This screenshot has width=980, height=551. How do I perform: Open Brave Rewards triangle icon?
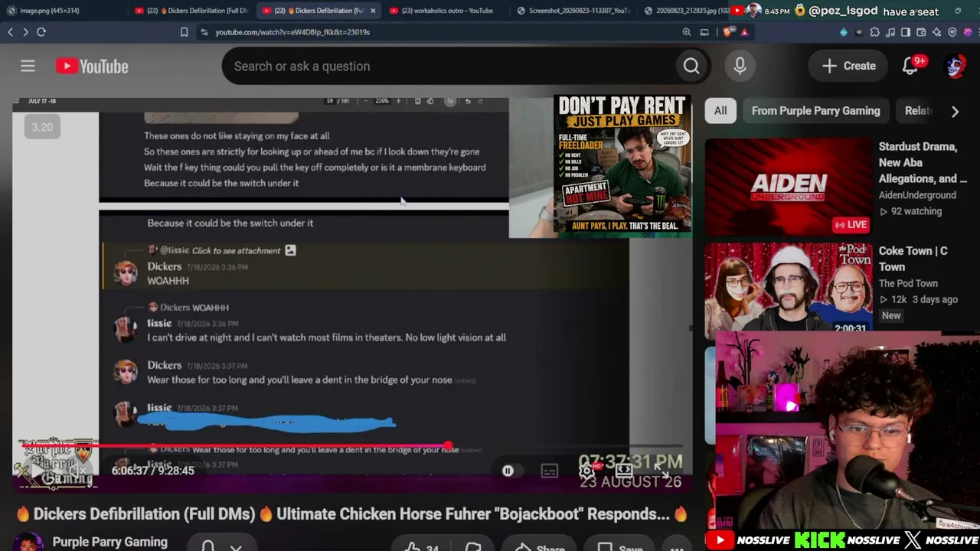pos(744,32)
